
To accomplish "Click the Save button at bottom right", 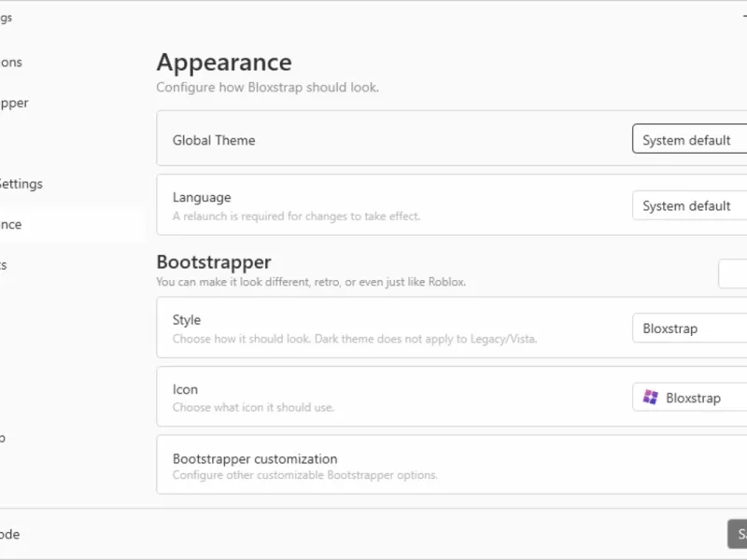I will click(x=738, y=534).
